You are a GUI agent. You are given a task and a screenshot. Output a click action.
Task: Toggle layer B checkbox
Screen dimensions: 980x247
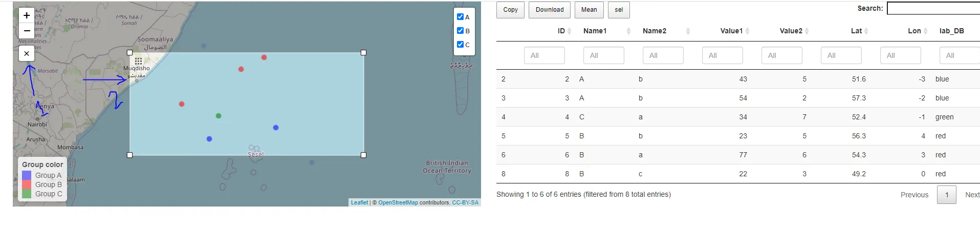pyautogui.click(x=460, y=31)
